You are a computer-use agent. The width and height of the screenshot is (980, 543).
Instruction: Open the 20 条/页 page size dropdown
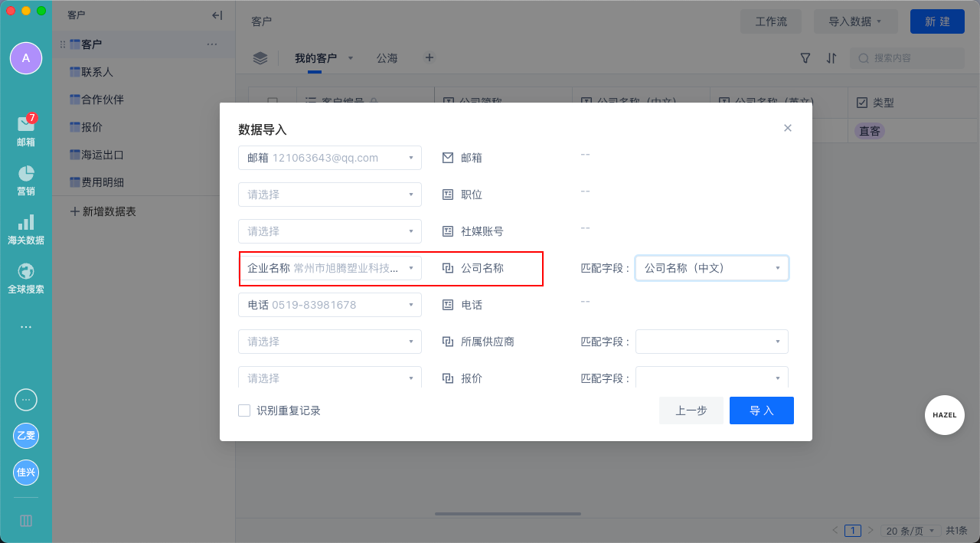click(x=910, y=530)
